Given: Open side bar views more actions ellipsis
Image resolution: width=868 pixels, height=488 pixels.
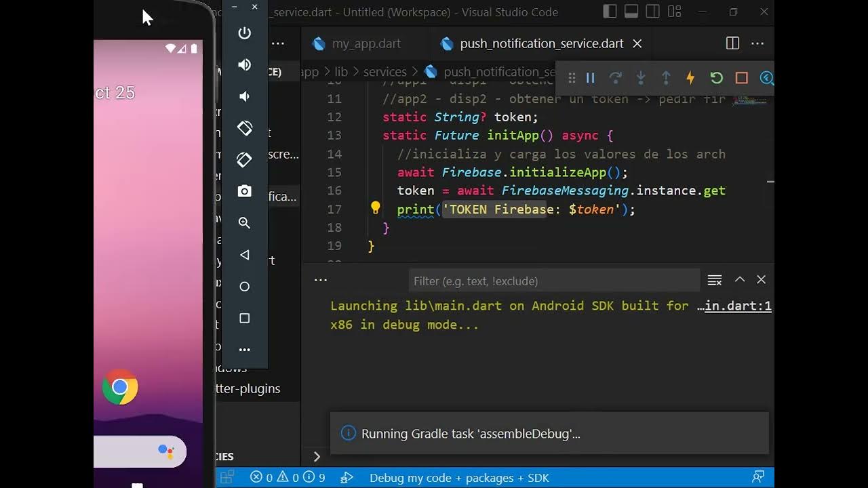Looking at the screenshot, I should click(x=278, y=43).
